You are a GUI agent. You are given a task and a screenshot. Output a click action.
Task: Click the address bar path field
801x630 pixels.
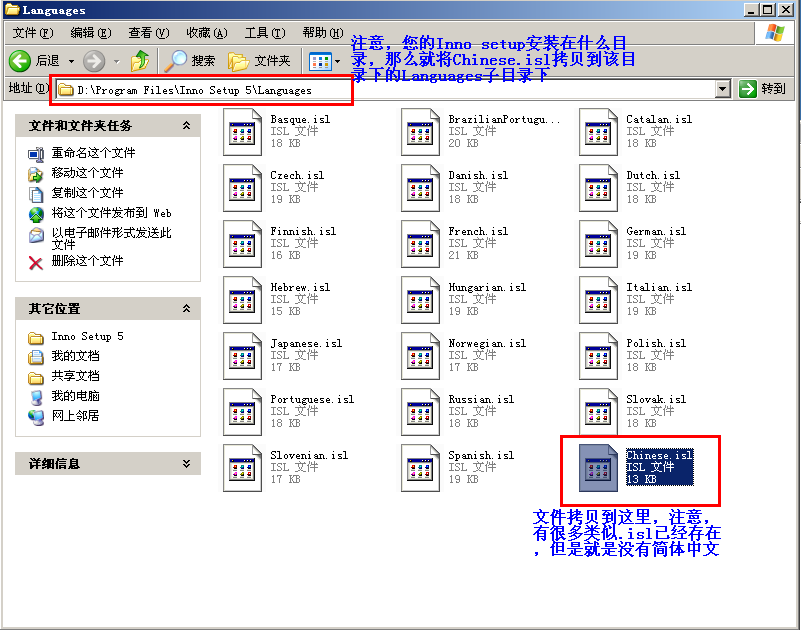(386, 90)
